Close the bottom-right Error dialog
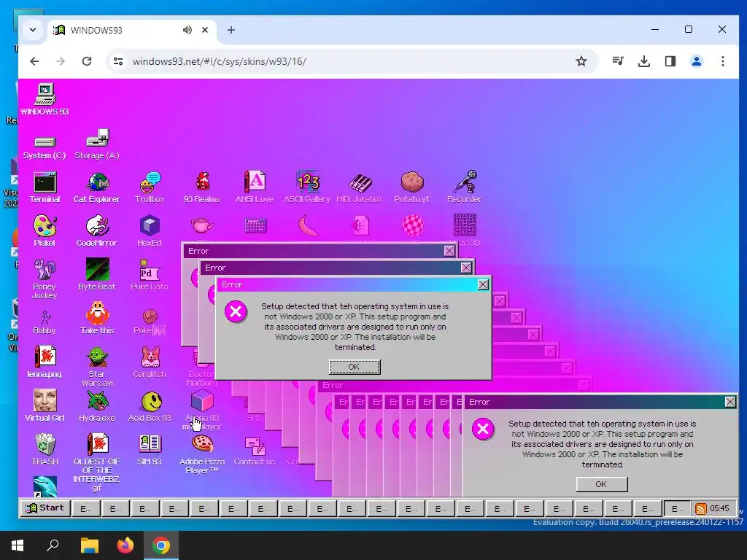Image resolution: width=747 pixels, height=560 pixels. coord(729,402)
